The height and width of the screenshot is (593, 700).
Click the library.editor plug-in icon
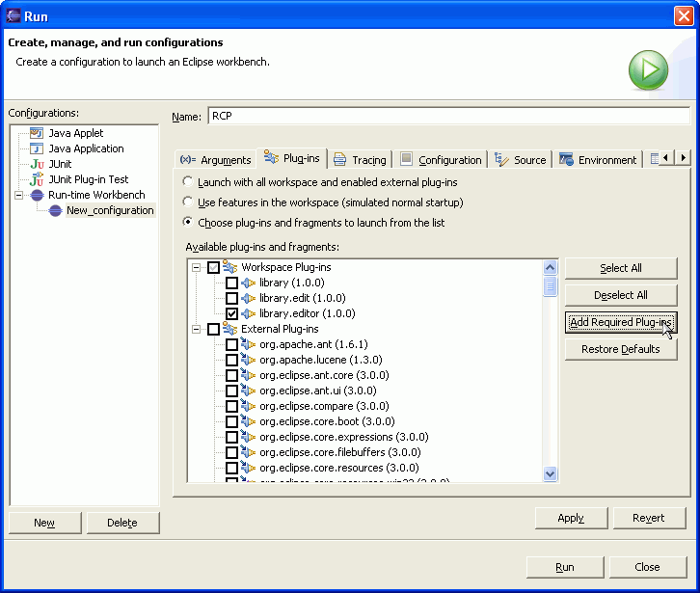248,313
